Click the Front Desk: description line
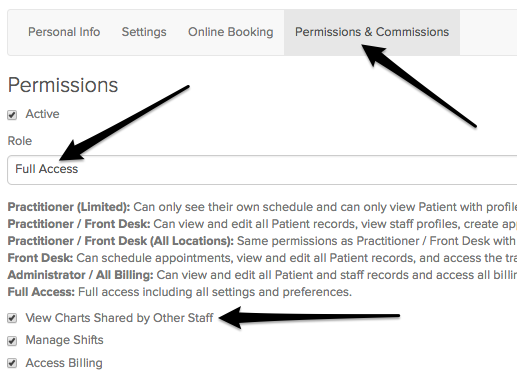 click(x=262, y=258)
